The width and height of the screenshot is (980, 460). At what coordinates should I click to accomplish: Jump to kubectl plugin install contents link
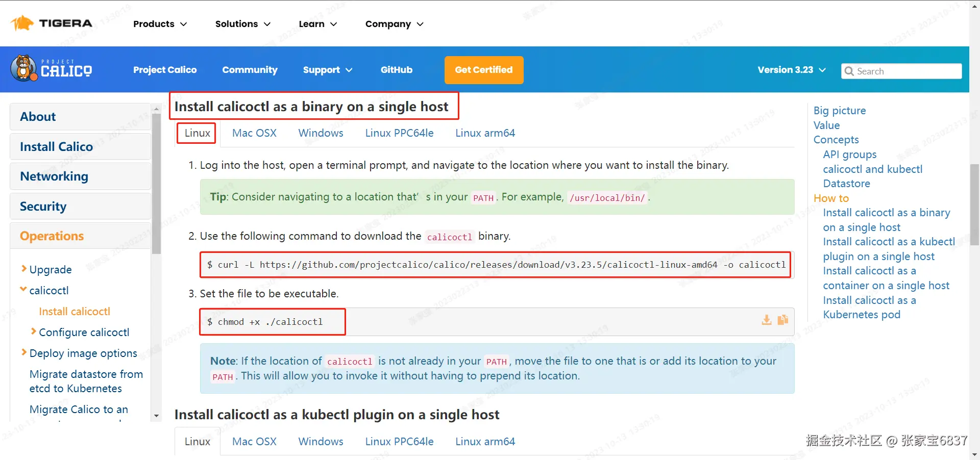[x=889, y=249]
